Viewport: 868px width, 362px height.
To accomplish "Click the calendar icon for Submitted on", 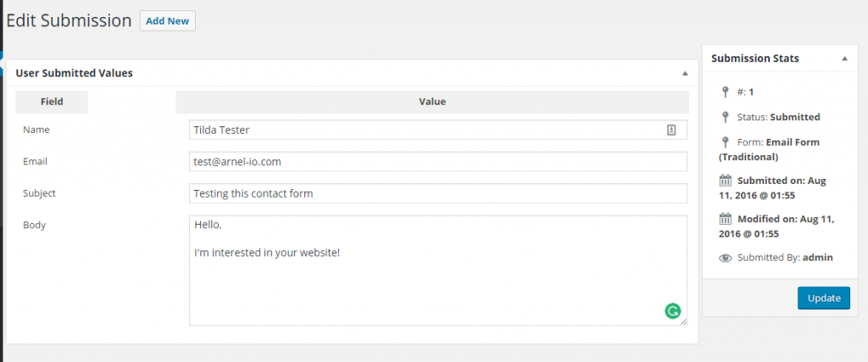I will coord(725,181).
